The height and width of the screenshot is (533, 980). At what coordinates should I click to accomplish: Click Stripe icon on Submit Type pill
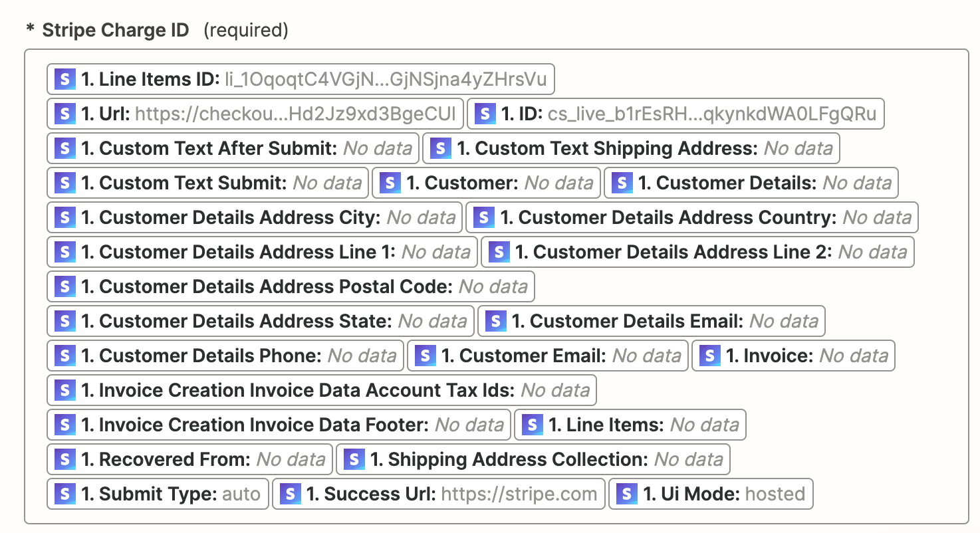point(64,494)
